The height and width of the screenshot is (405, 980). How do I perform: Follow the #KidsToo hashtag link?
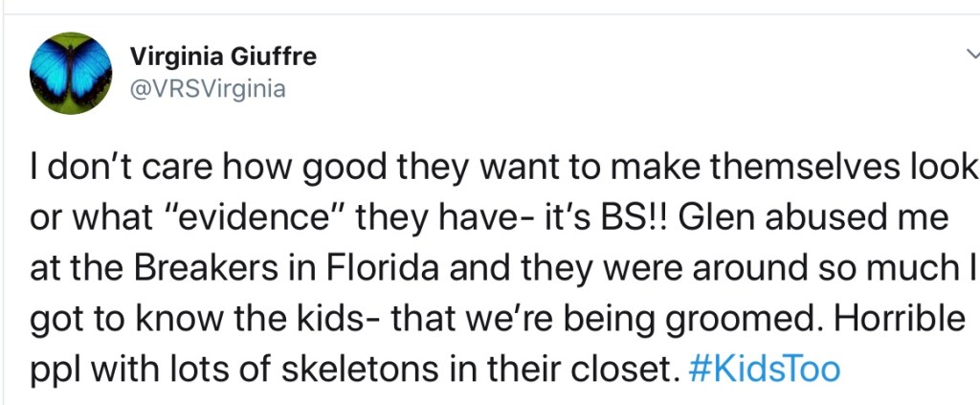click(763, 370)
